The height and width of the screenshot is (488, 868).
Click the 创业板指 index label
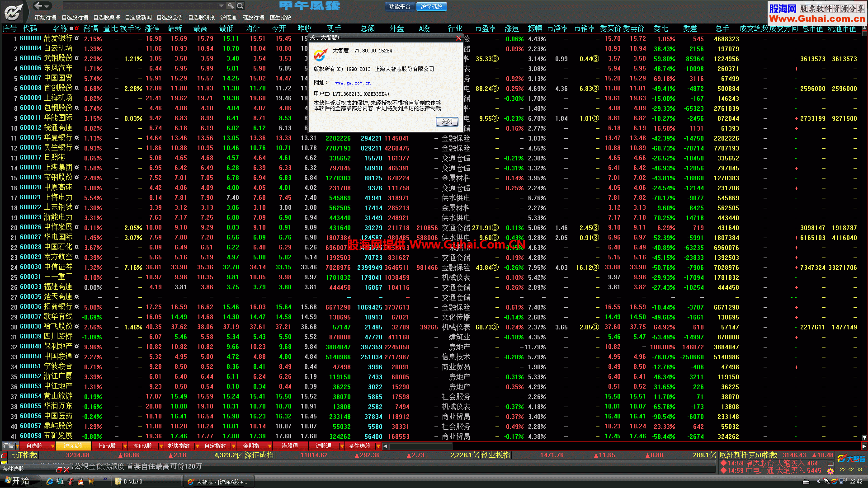pos(495,455)
